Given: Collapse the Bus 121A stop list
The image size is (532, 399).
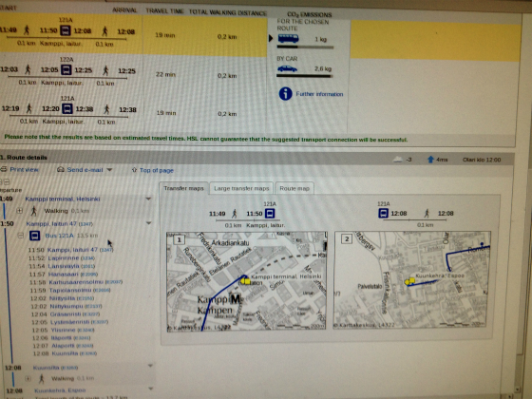Looking at the screenshot, I should pyautogui.click(x=21, y=236).
